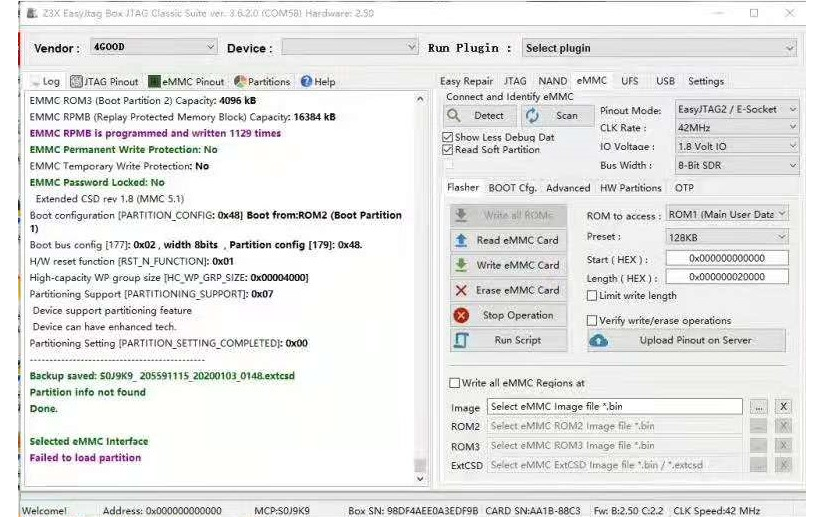831x517 pixels.
Task: Click Write eMMC Card button text
Action: 518,265
